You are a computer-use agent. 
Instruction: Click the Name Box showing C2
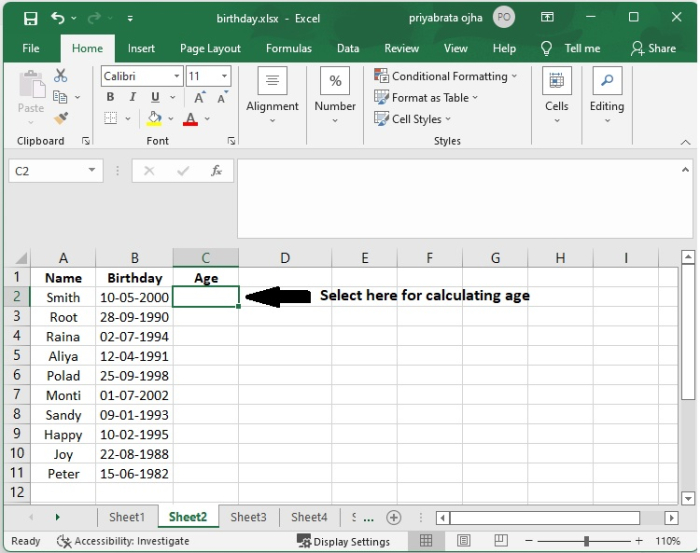[x=46, y=171]
